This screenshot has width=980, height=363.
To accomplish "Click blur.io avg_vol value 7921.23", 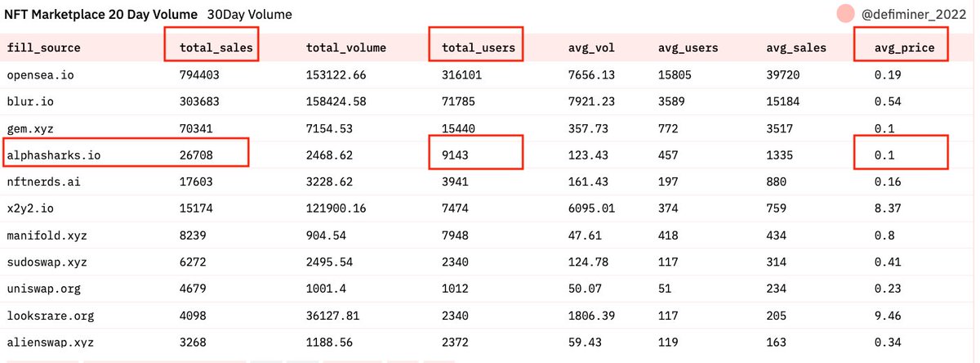I will pos(591,102).
